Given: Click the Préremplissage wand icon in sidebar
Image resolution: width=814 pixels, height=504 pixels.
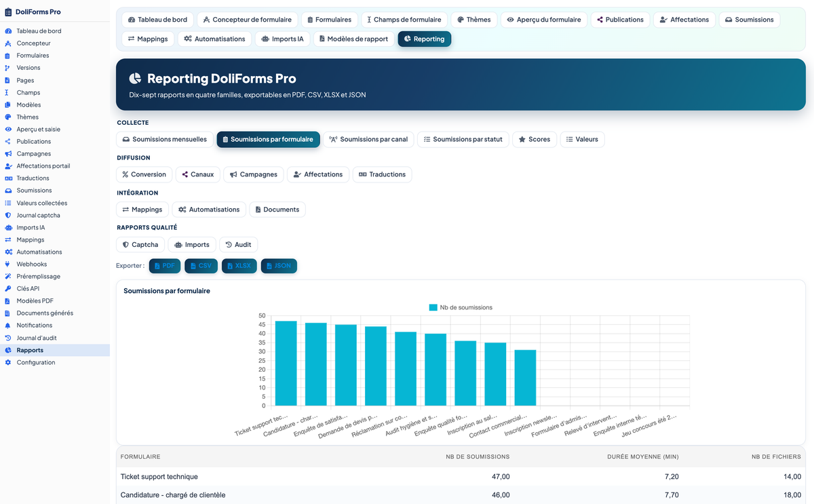Looking at the screenshot, I should click(x=8, y=276).
